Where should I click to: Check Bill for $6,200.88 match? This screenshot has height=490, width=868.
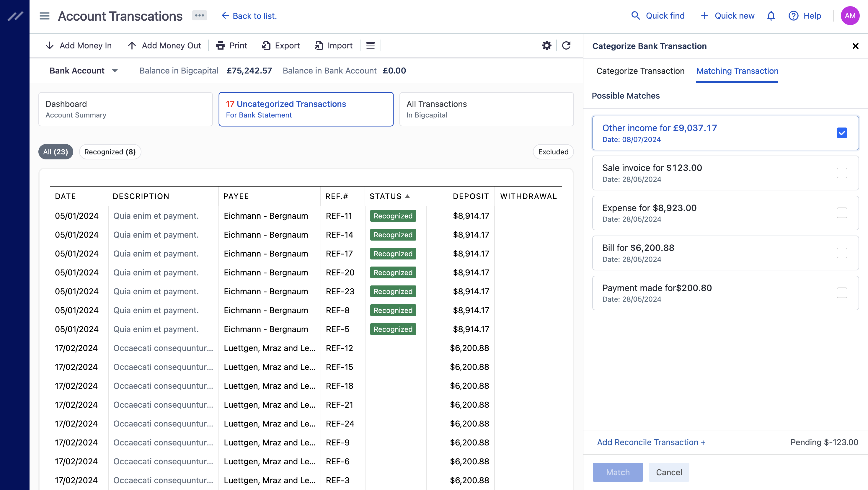pyautogui.click(x=842, y=253)
